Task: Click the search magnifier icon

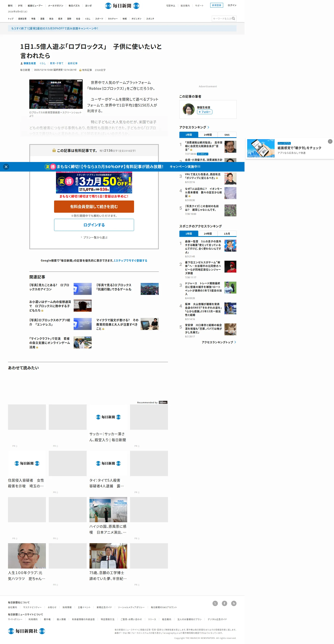Action: 233,18
